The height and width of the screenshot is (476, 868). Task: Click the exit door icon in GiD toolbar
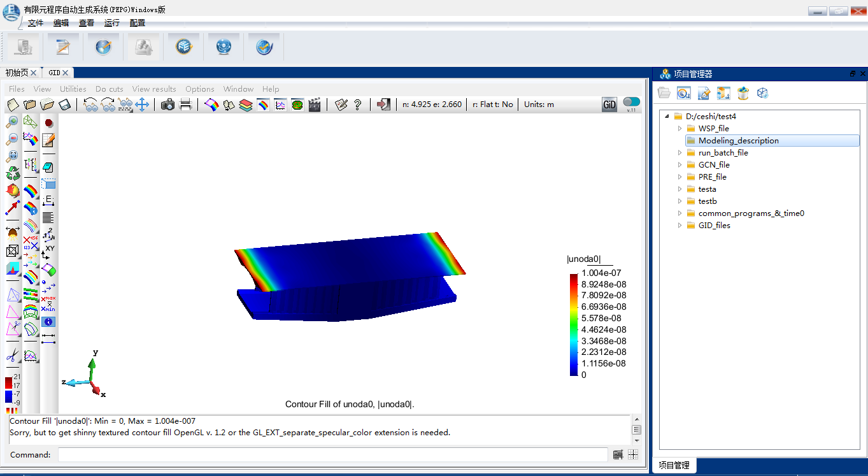coord(383,105)
